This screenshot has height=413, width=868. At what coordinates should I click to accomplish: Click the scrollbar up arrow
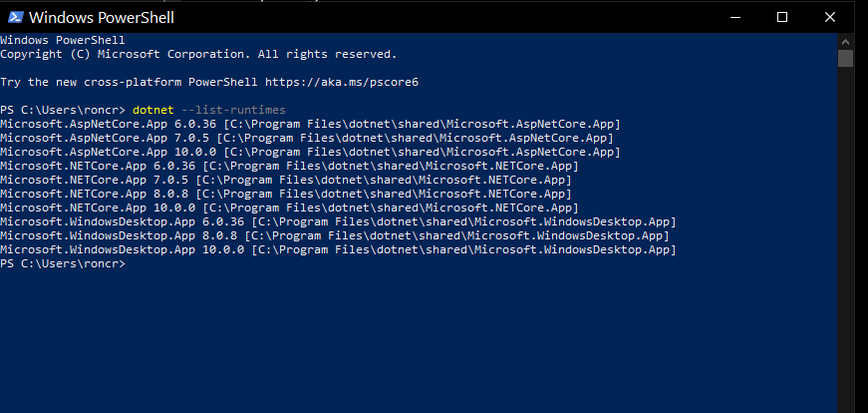845,41
